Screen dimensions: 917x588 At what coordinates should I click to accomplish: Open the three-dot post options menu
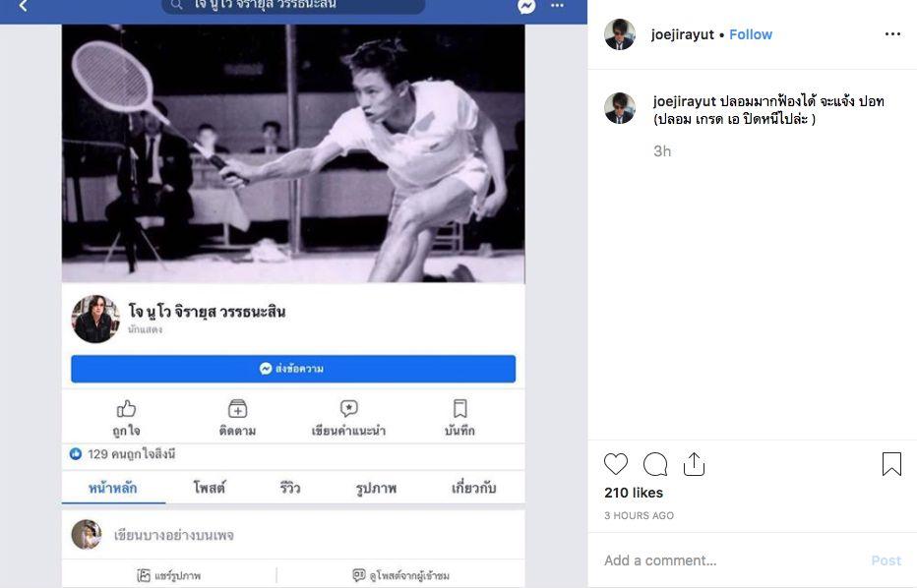[892, 34]
